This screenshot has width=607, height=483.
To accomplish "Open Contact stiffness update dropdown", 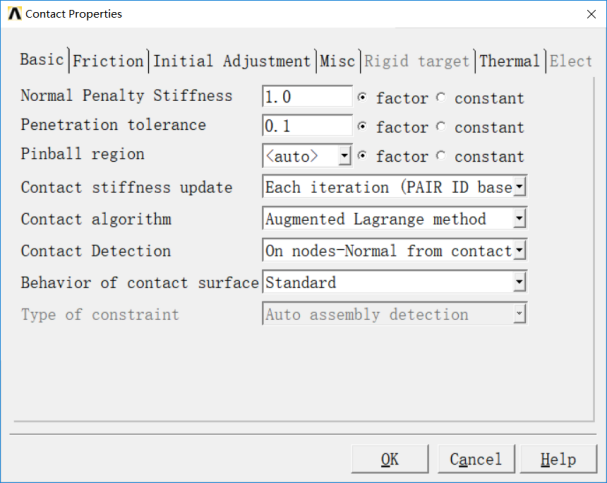I will click(519, 187).
